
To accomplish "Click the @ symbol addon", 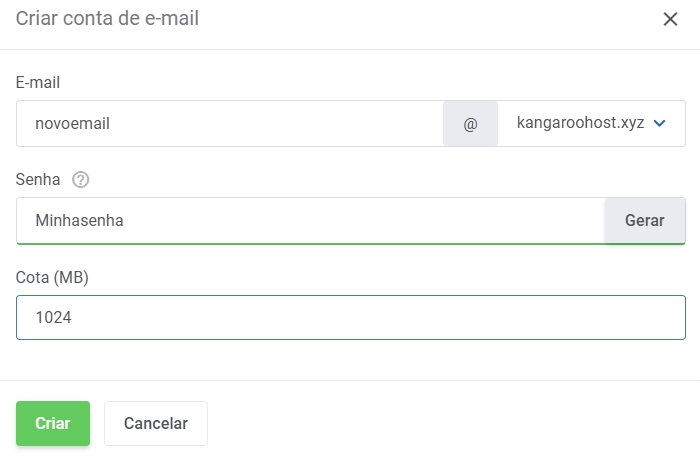I will pyautogui.click(x=470, y=124).
